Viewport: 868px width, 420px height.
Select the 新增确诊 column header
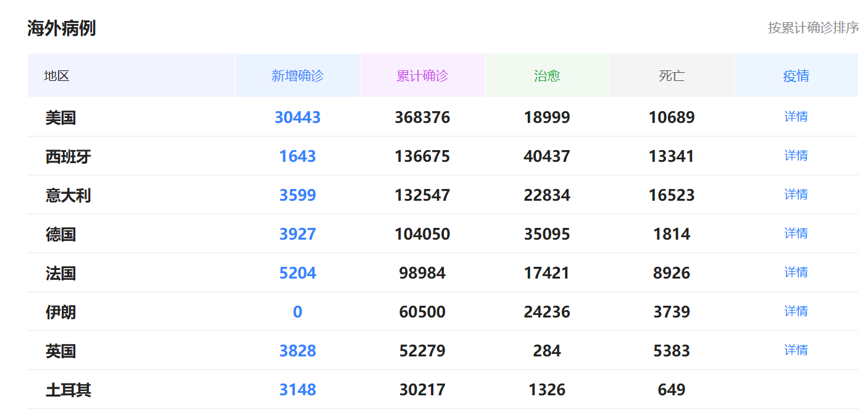coord(298,76)
